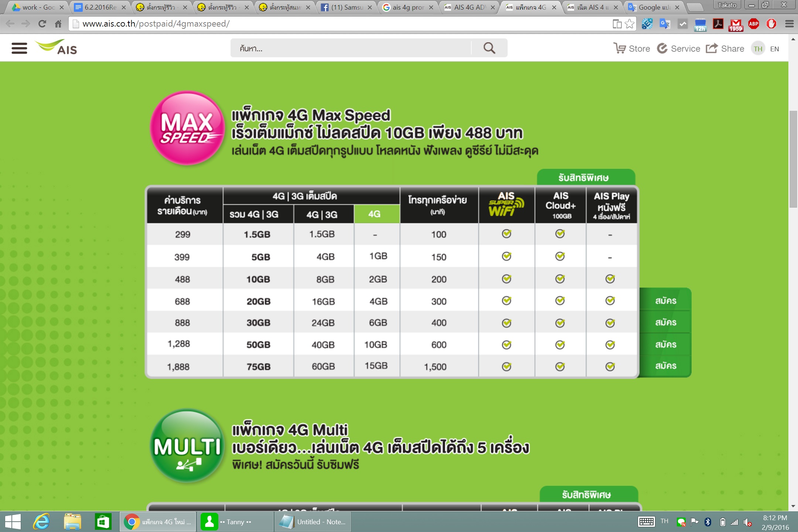
Task: Open the Store cart link
Action: tap(632, 48)
